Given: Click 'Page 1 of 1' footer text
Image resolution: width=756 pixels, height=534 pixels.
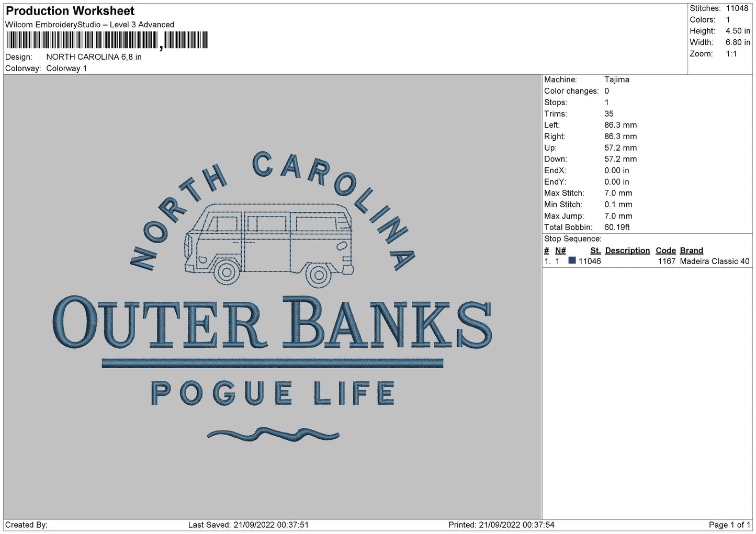Looking at the screenshot, I should (x=730, y=525).
